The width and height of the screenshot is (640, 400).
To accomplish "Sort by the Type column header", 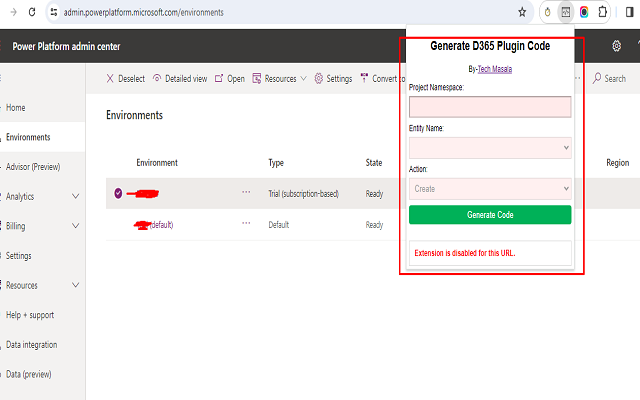I will click(x=276, y=163).
